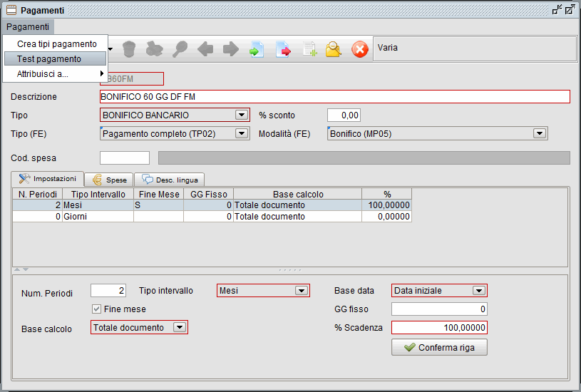Switch to the Impostazioni tab

point(48,179)
